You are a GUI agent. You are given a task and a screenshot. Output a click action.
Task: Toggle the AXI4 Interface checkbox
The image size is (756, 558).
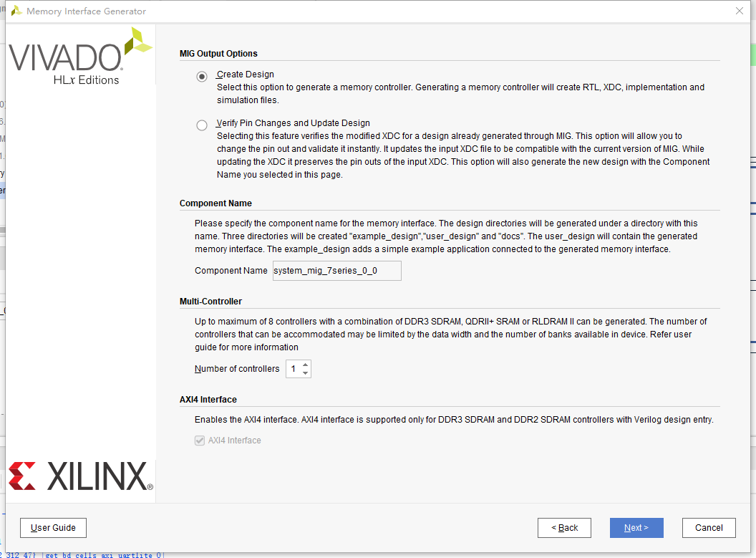point(200,440)
